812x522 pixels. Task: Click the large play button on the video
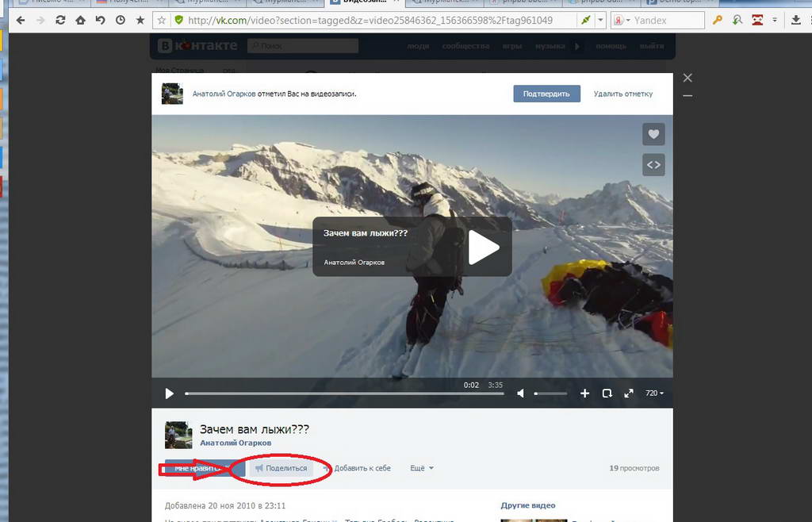[483, 248]
